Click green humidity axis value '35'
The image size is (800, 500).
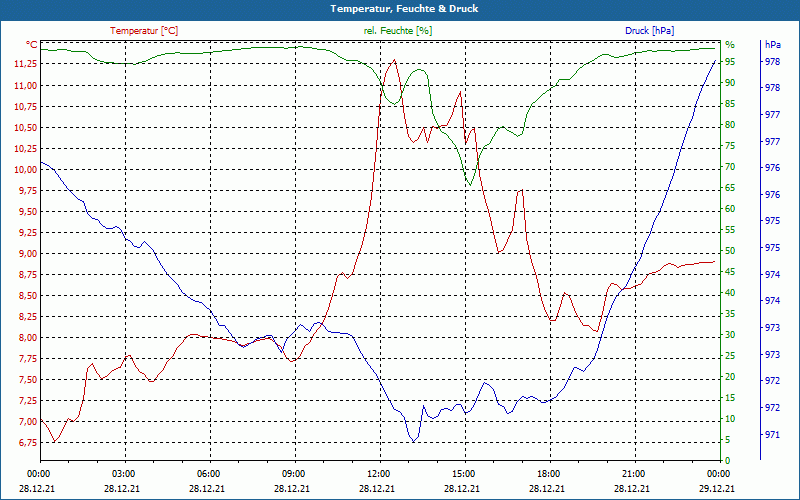(x=730, y=314)
